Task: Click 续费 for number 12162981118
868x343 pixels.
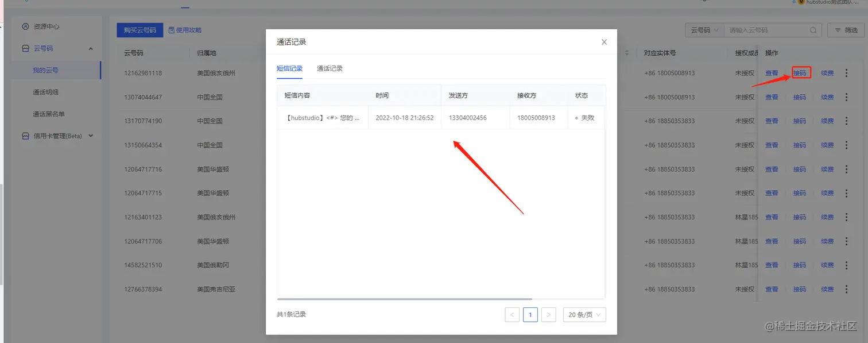Action: pyautogui.click(x=827, y=73)
